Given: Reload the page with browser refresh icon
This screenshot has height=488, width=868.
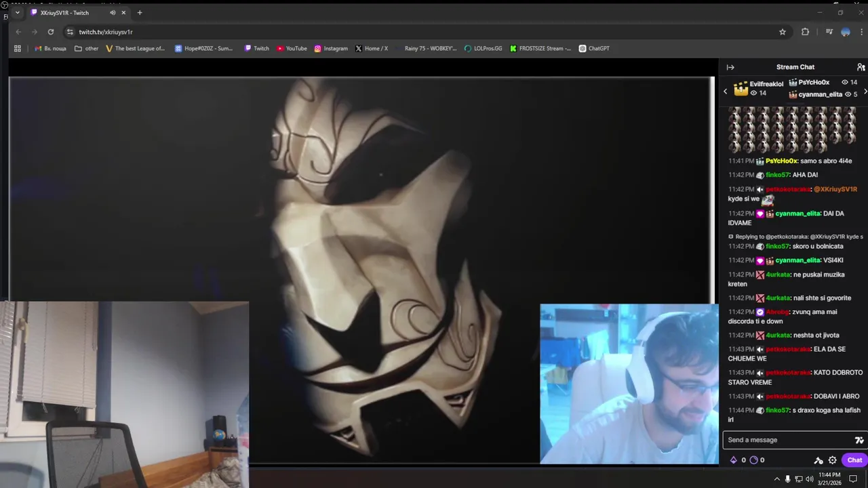Looking at the screenshot, I should click(x=50, y=32).
